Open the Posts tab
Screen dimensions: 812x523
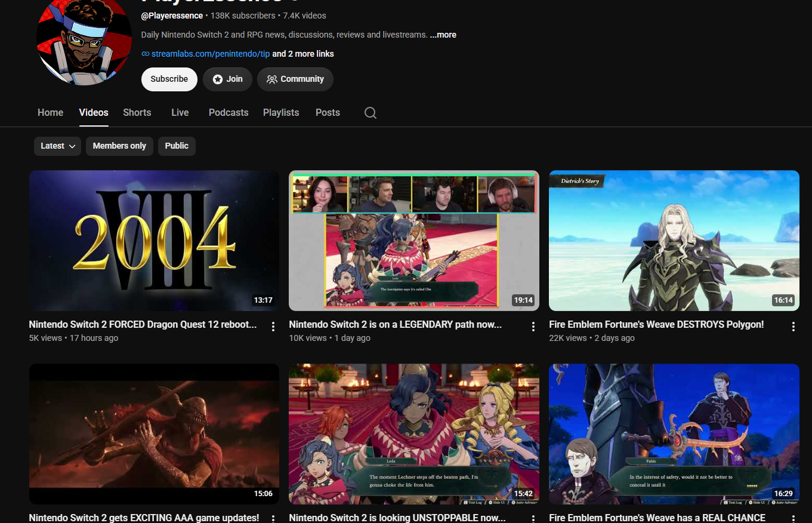pyautogui.click(x=328, y=112)
